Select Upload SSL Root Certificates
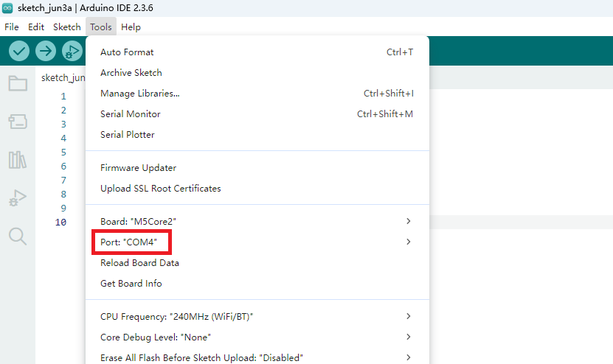Viewport: 613px width, 364px height. (257, 189)
